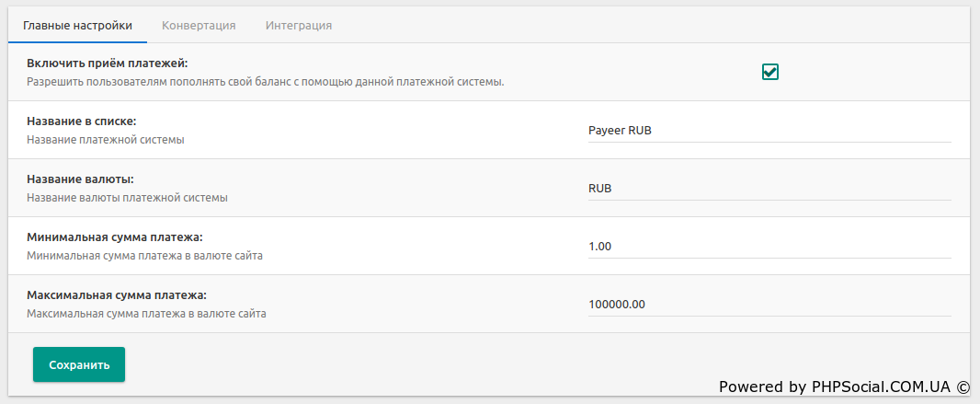Click the Разрешить пользователям пополнять description text
This screenshot has height=404, width=980.
[265, 82]
